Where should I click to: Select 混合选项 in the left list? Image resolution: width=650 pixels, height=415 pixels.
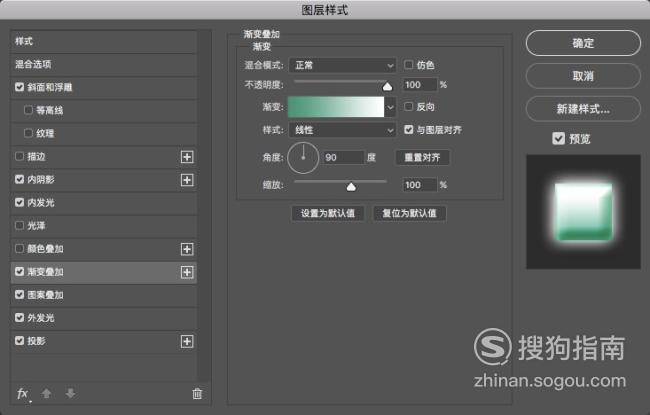(x=104, y=64)
